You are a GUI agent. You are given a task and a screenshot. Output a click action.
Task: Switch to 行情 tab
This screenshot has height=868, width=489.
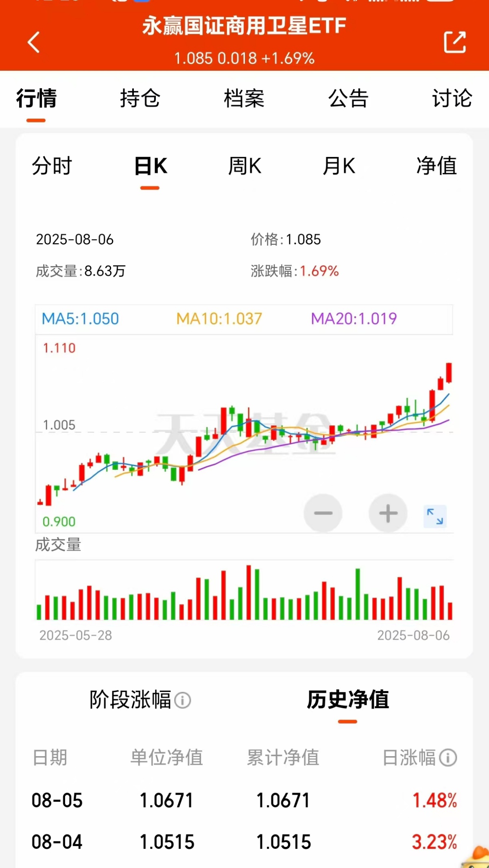click(x=36, y=98)
